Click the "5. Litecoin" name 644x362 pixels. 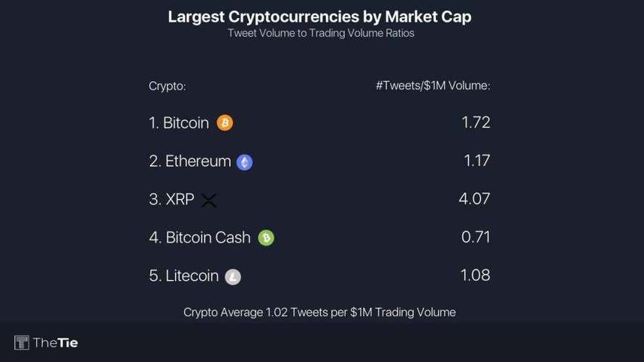click(184, 276)
